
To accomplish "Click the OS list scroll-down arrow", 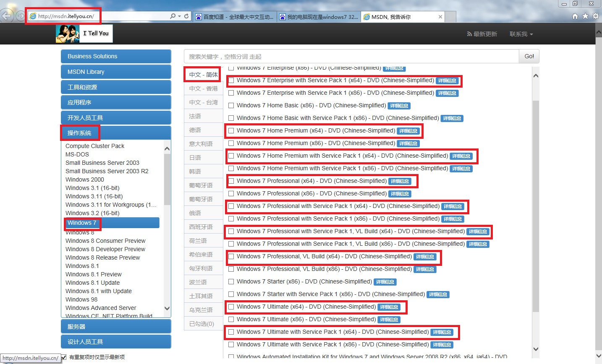I will pos(167,308).
